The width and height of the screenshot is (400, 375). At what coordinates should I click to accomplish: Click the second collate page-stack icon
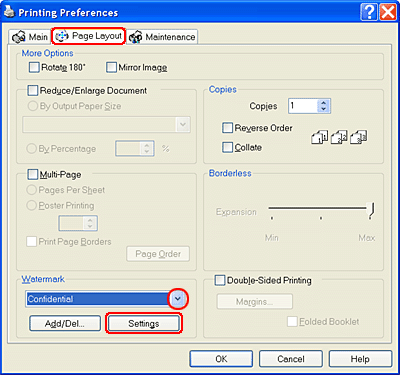(x=339, y=137)
